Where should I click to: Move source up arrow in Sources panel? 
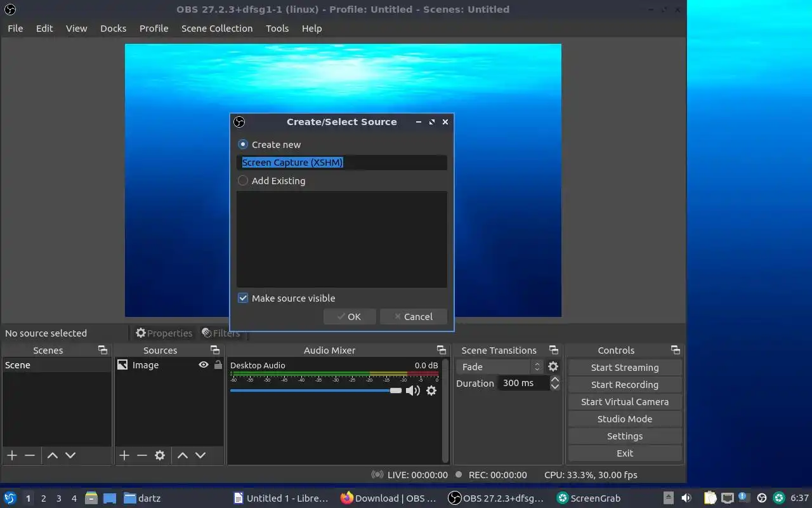[183, 455]
